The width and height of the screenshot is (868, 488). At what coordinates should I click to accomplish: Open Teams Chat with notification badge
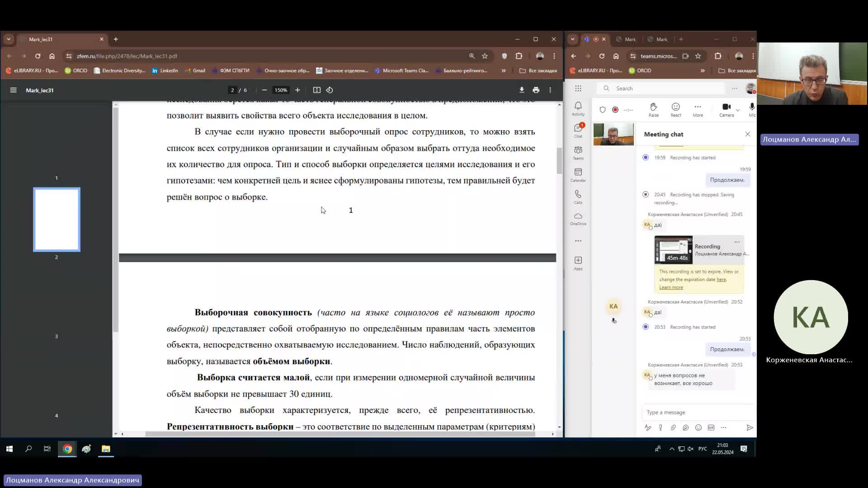pyautogui.click(x=578, y=130)
